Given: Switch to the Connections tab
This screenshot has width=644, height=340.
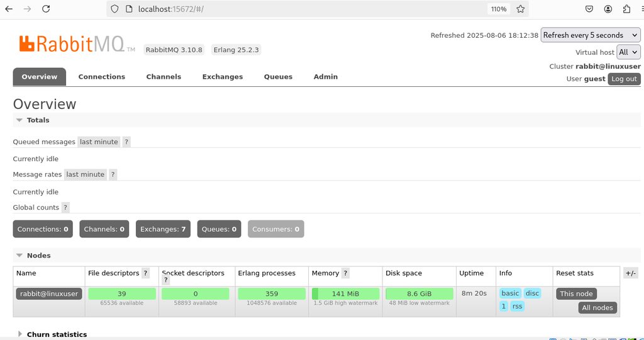Looking at the screenshot, I should [101, 77].
